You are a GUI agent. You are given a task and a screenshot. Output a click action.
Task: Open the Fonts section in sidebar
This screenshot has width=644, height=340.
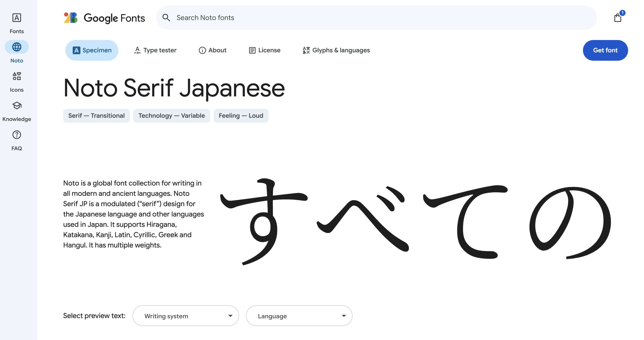(x=17, y=23)
